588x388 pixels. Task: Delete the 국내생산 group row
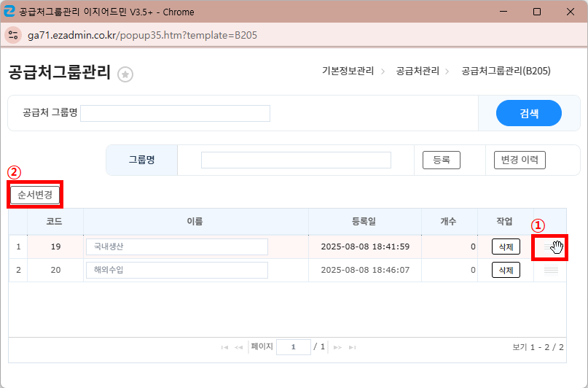click(x=506, y=247)
